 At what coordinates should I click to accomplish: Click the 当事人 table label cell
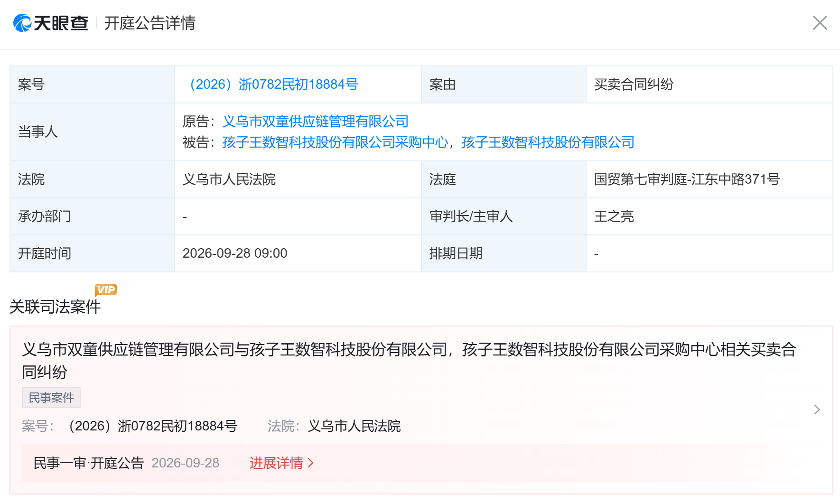click(x=92, y=132)
